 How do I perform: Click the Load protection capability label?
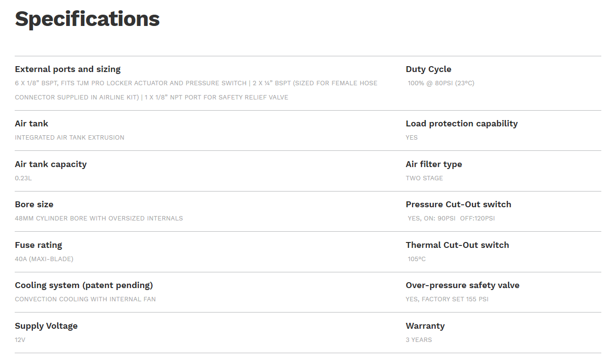click(x=462, y=123)
